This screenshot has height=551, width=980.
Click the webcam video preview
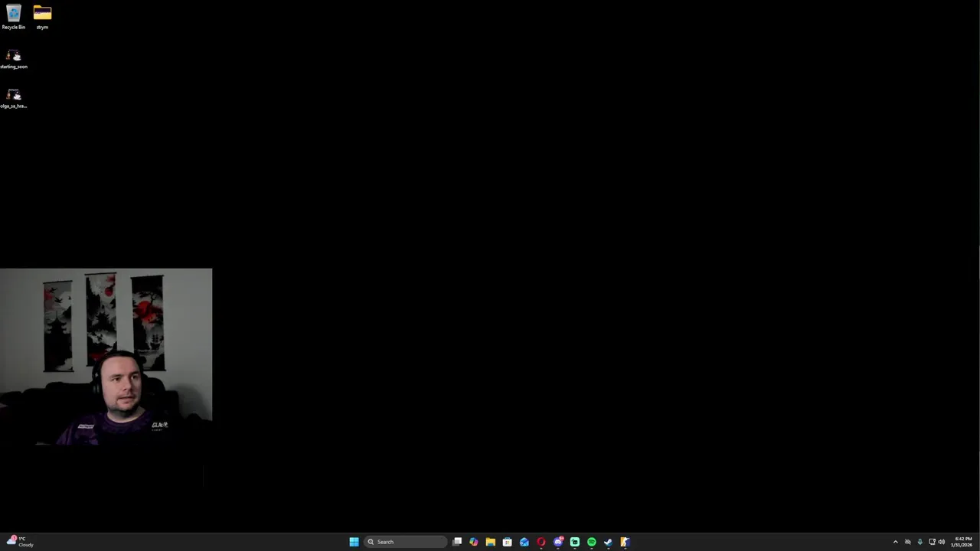coord(106,357)
